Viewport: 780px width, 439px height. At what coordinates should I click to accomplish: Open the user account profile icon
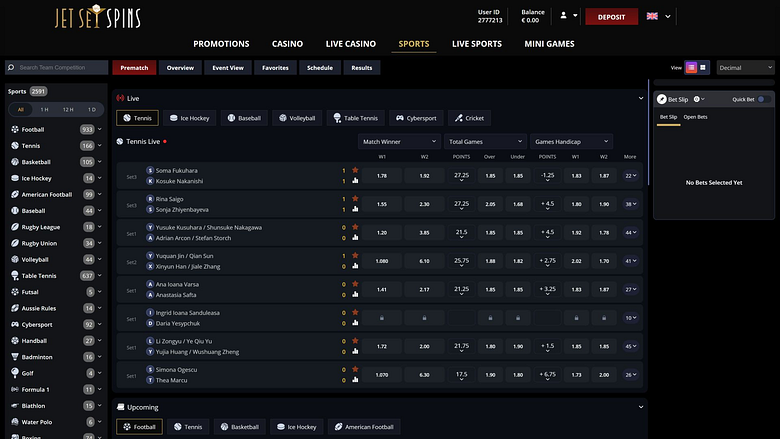(x=563, y=15)
